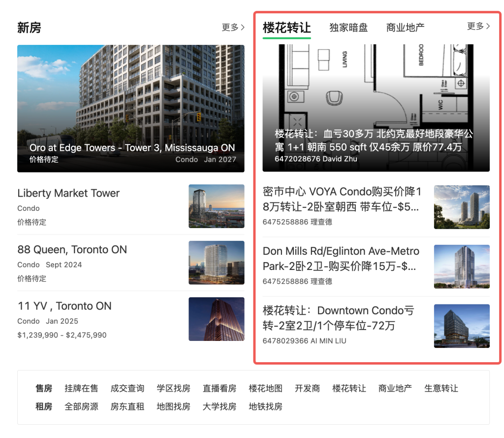Open 地铁找房 link
The width and height of the screenshot is (504, 438).
(265, 407)
